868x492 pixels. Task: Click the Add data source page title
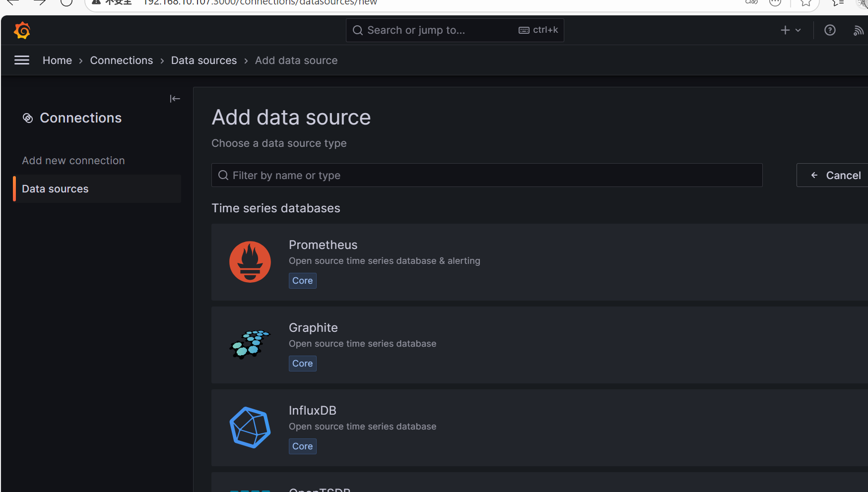click(291, 118)
